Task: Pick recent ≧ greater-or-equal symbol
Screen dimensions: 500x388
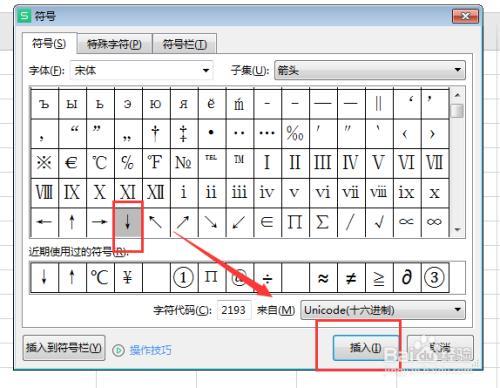Action: [379, 277]
